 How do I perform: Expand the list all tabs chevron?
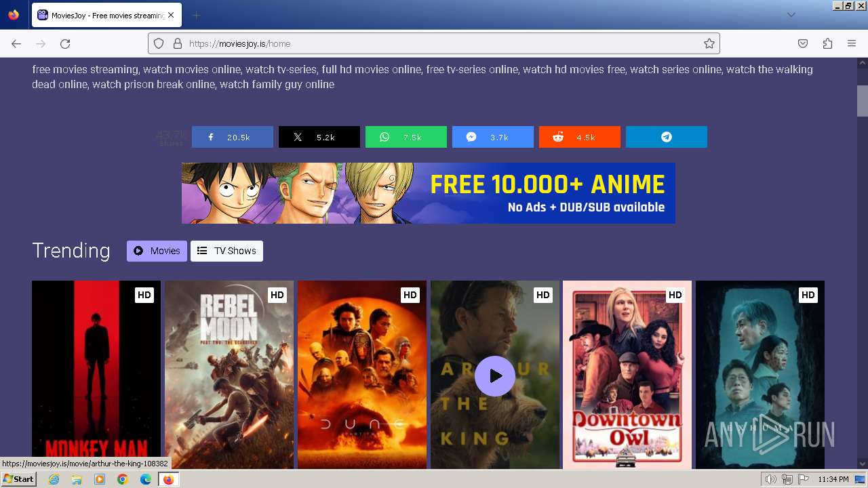pyautogui.click(x=791, y=15)
